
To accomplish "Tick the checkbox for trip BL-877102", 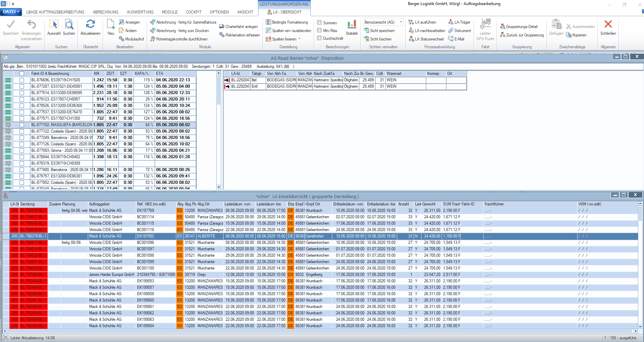I will pyautogui.click(x=22, y=125).
